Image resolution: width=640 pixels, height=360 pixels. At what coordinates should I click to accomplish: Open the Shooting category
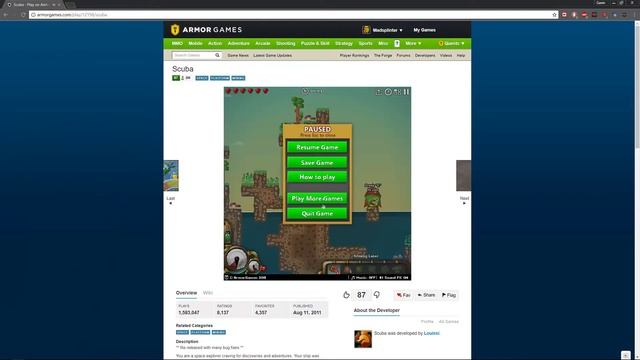285,43
